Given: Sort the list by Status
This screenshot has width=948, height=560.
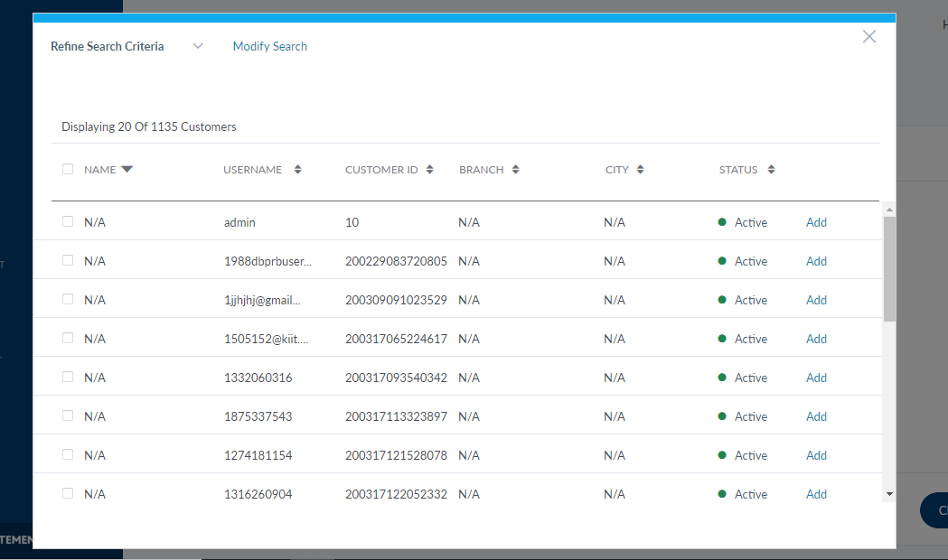Looking at the screenshot, I should 771,170.
